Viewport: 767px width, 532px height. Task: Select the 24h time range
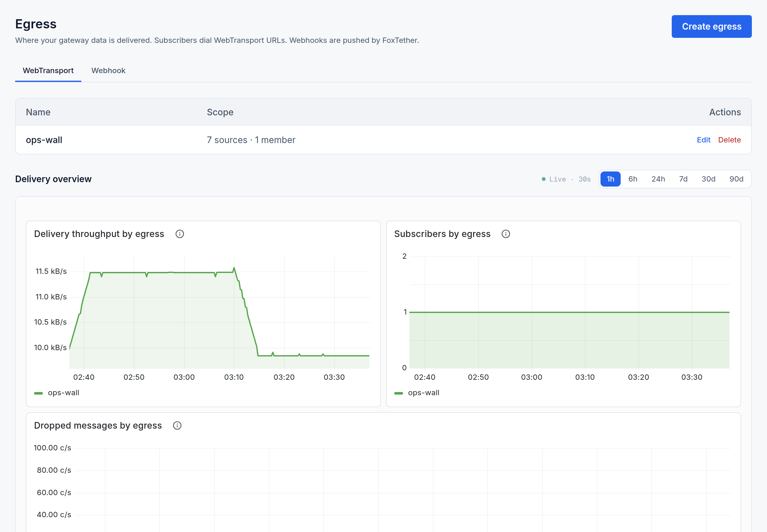coord(658,179)
